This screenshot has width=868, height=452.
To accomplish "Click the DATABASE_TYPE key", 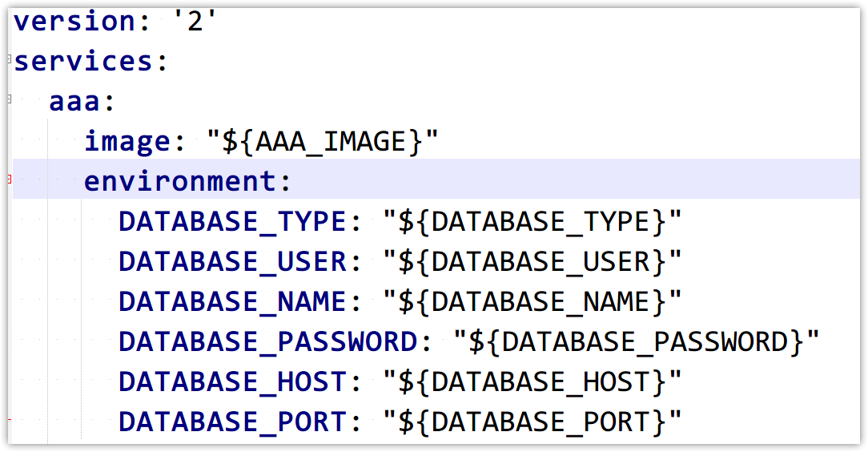I will click(232, 222).
